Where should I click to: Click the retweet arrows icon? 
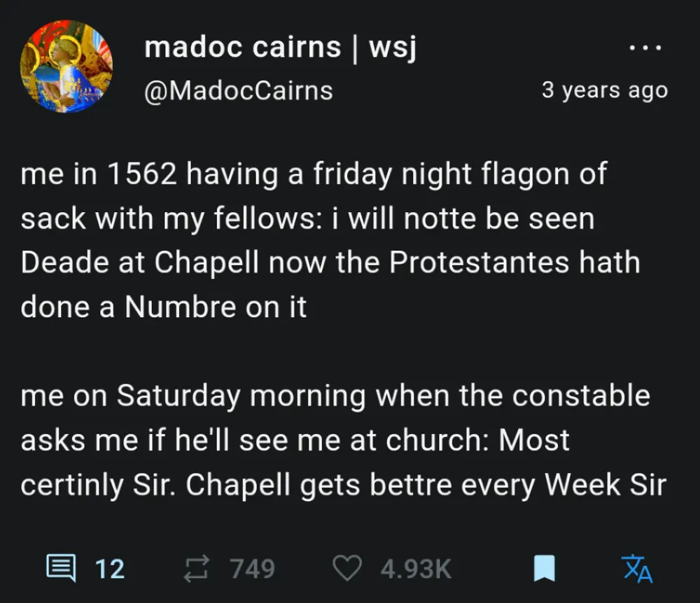195,568
